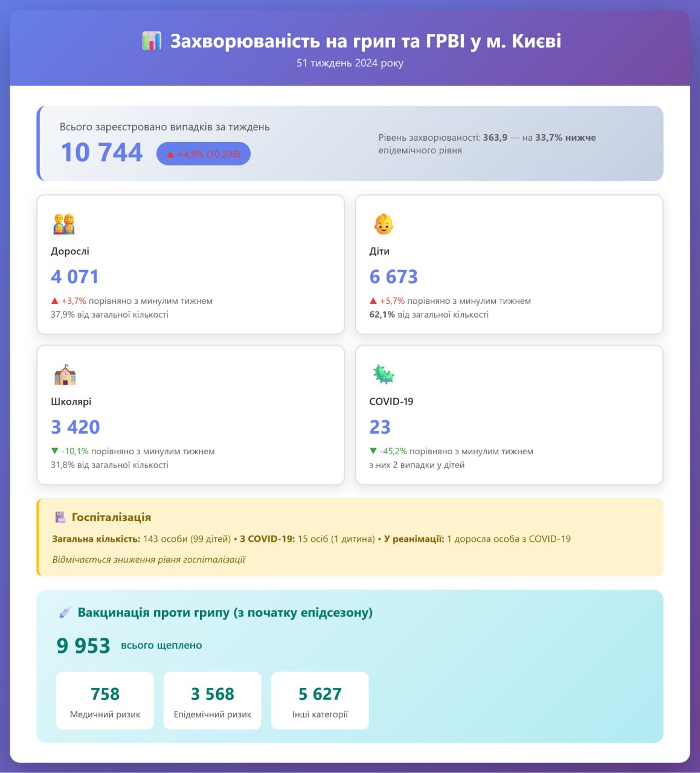Click the +4,9% (10 238) change badge

click(x=204, y=154)
